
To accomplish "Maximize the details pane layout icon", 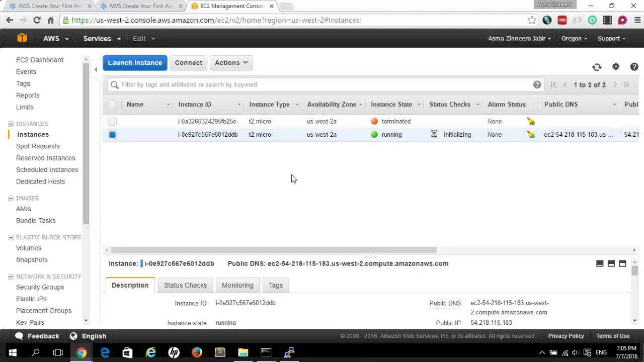I will click(622, 263).
